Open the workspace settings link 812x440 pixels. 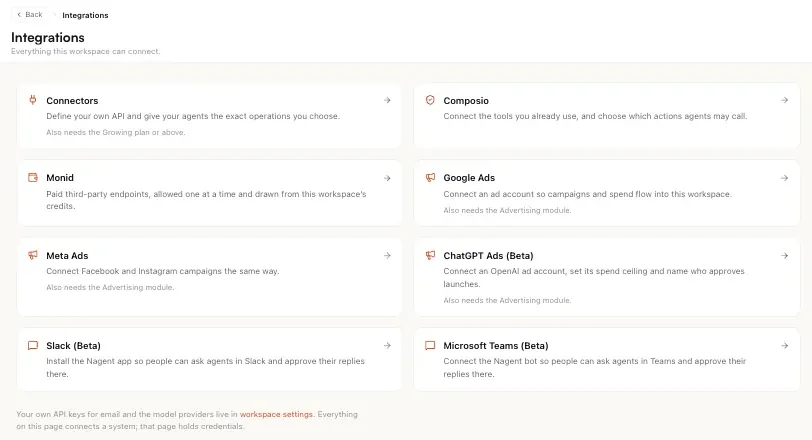pos(276,414)
